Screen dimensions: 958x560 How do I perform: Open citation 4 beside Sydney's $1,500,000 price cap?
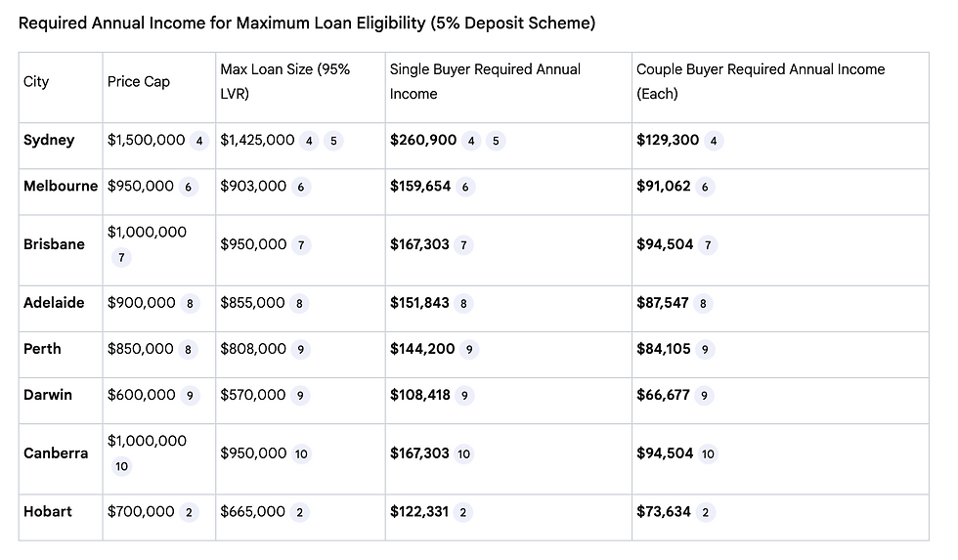click(x=199, y=141)
